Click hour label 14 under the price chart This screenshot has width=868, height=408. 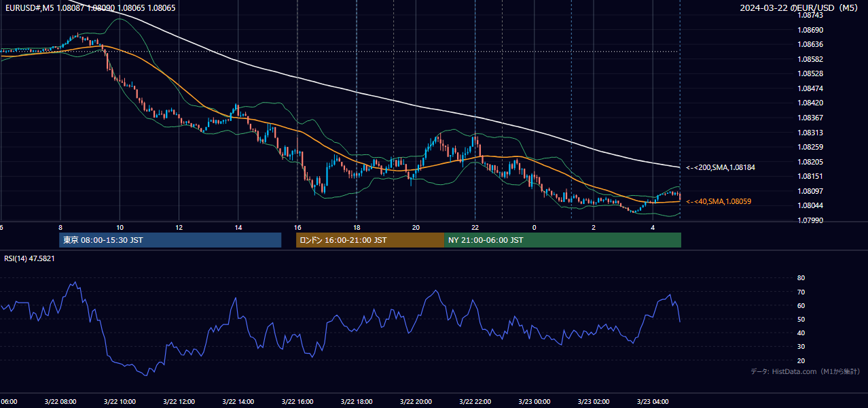point(238,227)
